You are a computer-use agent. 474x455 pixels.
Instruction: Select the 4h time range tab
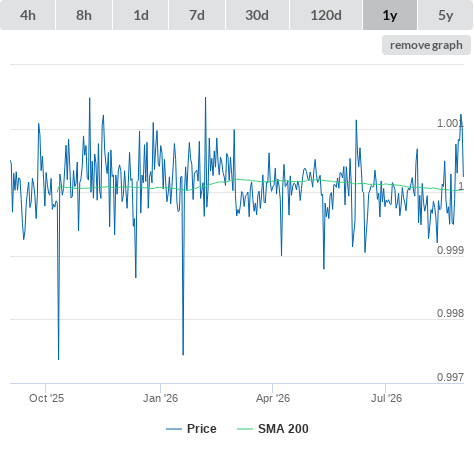coord(28,15)
